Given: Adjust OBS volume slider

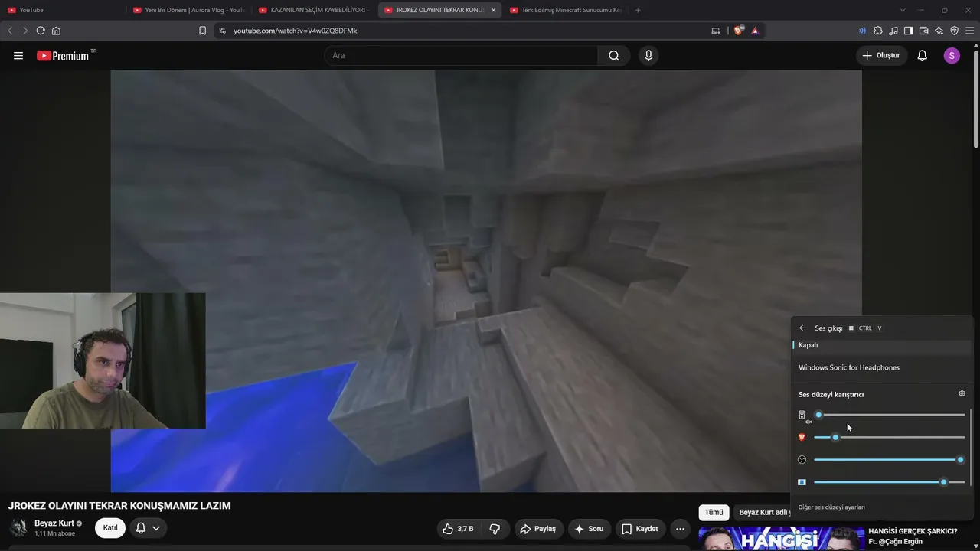Looking at the screenshot, I should (x=889, y=460).
